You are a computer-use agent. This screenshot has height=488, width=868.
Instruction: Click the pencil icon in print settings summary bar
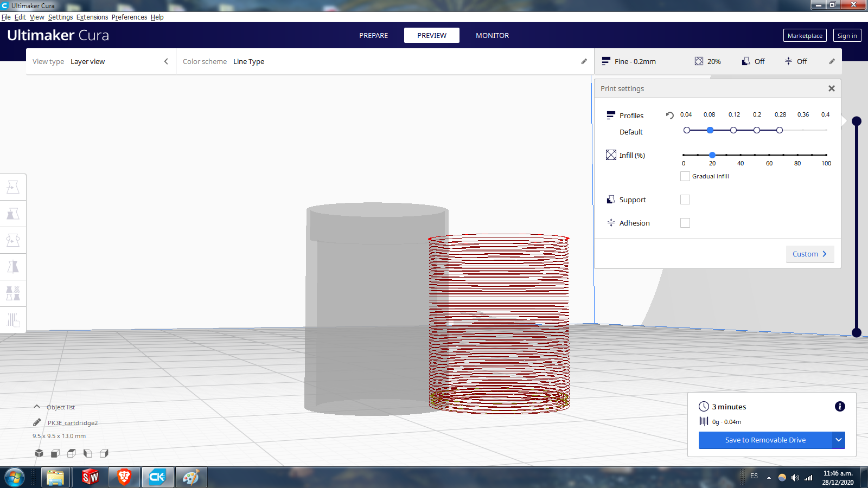click(832, 61)
